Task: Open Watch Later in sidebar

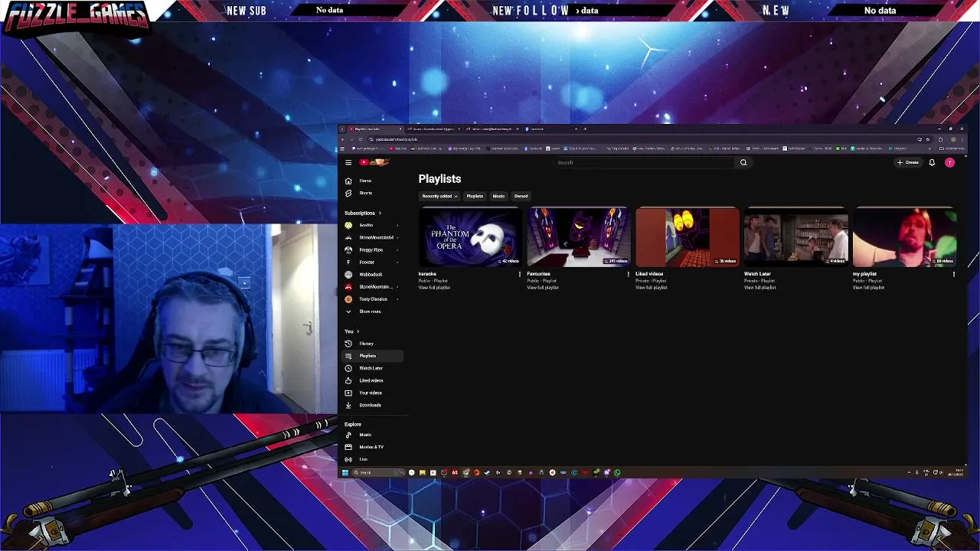Action: coord(371,368)
